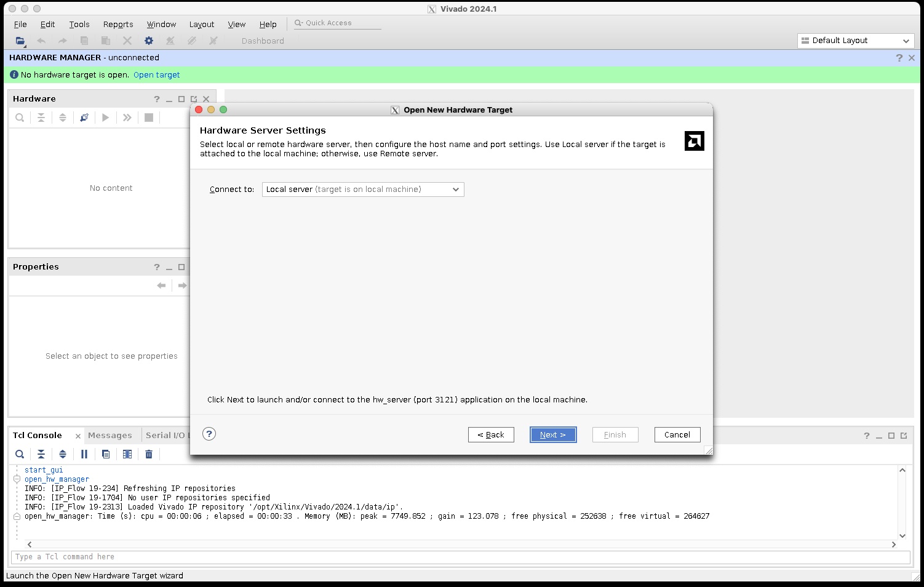Close the Hardware Manager banner
Viewport: 924px width, 587px height.
coord(912,58)
